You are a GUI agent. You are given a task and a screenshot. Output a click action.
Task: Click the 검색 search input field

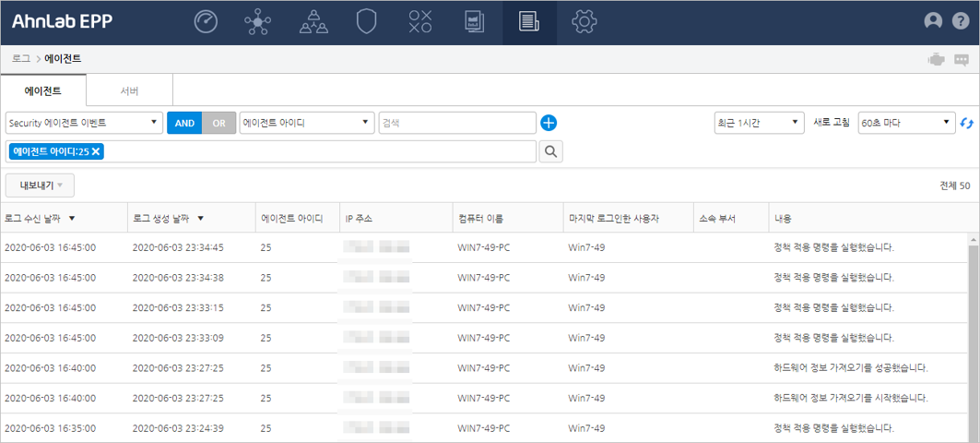(x=456, y=123)
